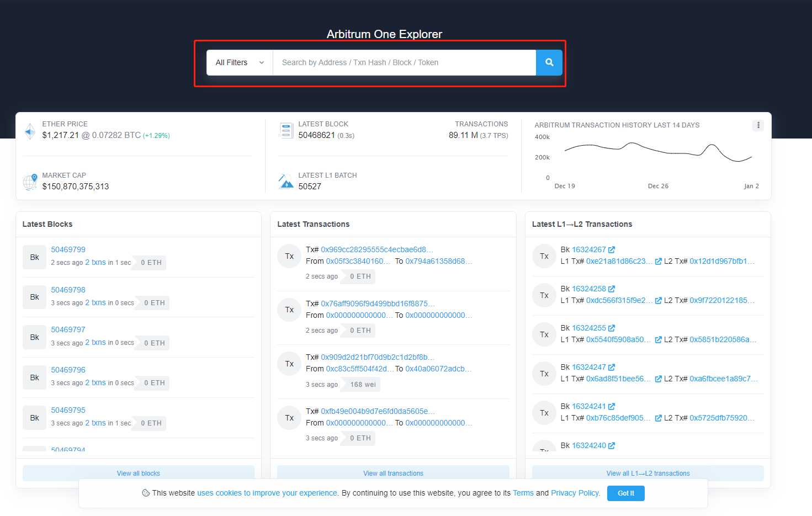812x516 pixels.
Task: Open external link icon next to L1 Tx# 0xe21a81d86c23
Action: pos(658,262)
